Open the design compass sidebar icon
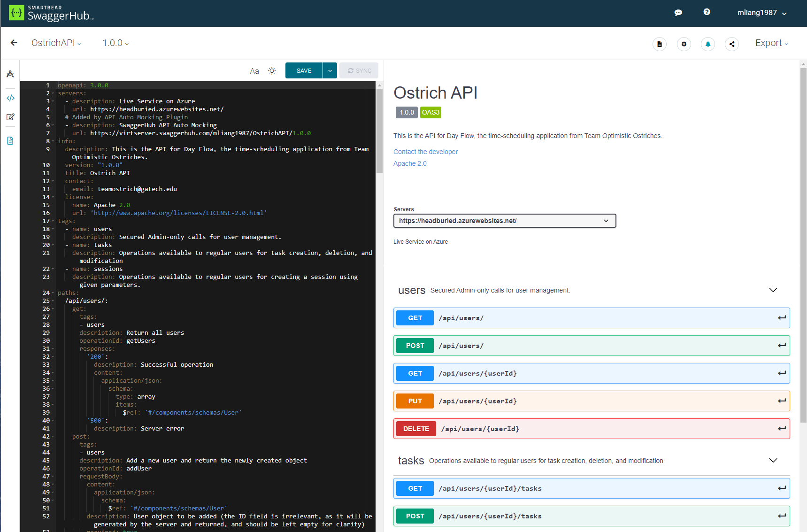 tap(10, 74)
